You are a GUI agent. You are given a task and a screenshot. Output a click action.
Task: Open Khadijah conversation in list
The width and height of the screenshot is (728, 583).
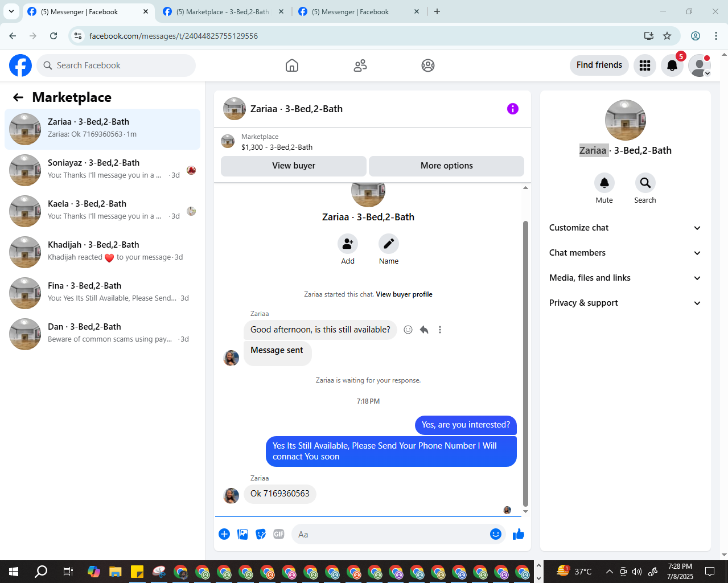coord(102,252)
